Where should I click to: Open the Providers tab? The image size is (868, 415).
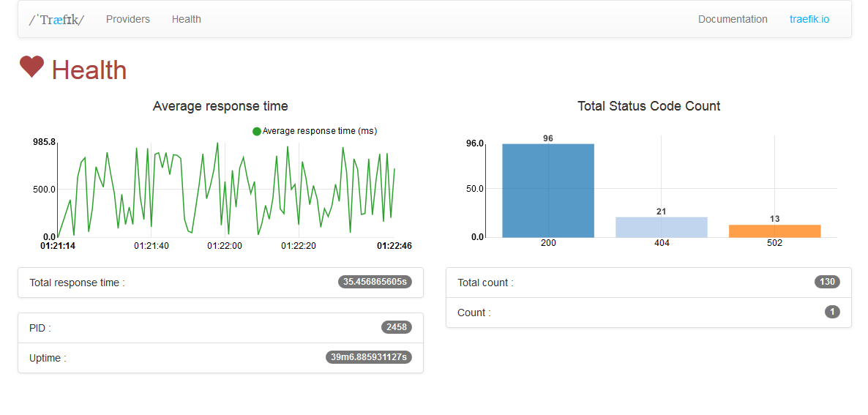pyautogui.click(x=128, y=20)
